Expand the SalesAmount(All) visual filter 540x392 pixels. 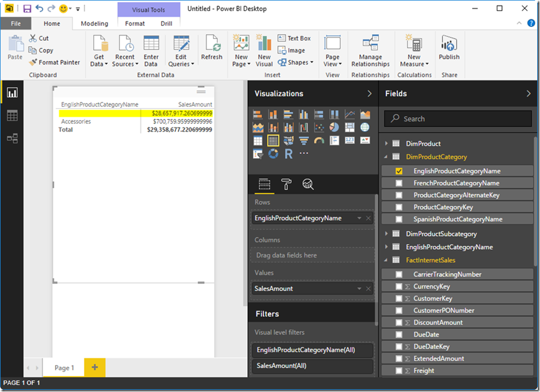313,366
